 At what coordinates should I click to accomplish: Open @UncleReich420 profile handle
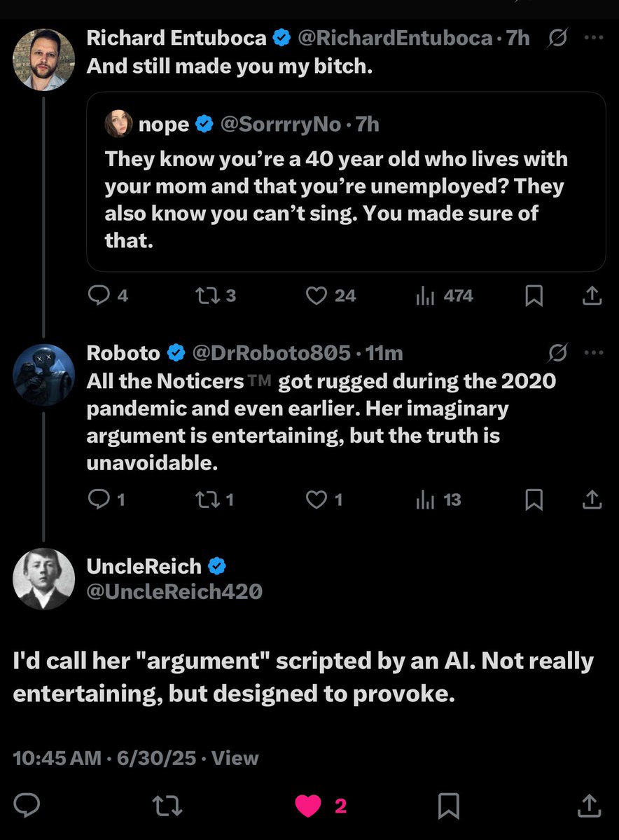click(174, 592)
